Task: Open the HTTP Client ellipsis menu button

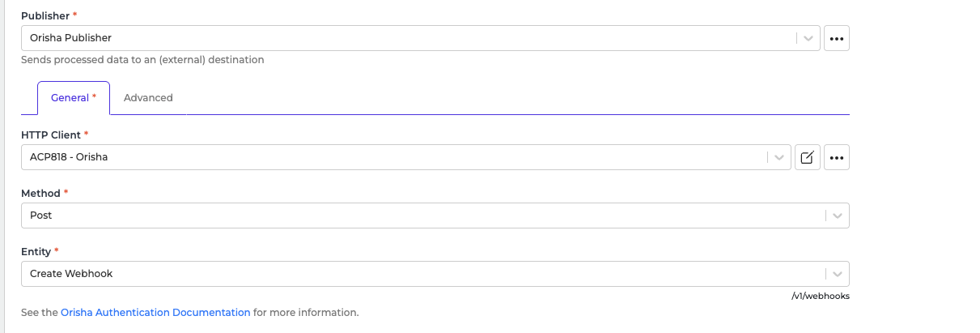Action: pyautogui.click(x=837, y=157)
